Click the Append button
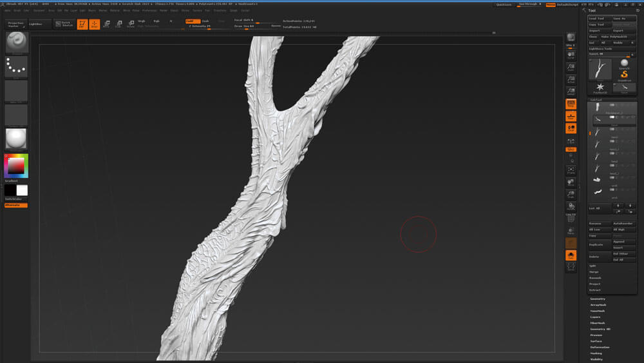644x363 pixels. 624,242
